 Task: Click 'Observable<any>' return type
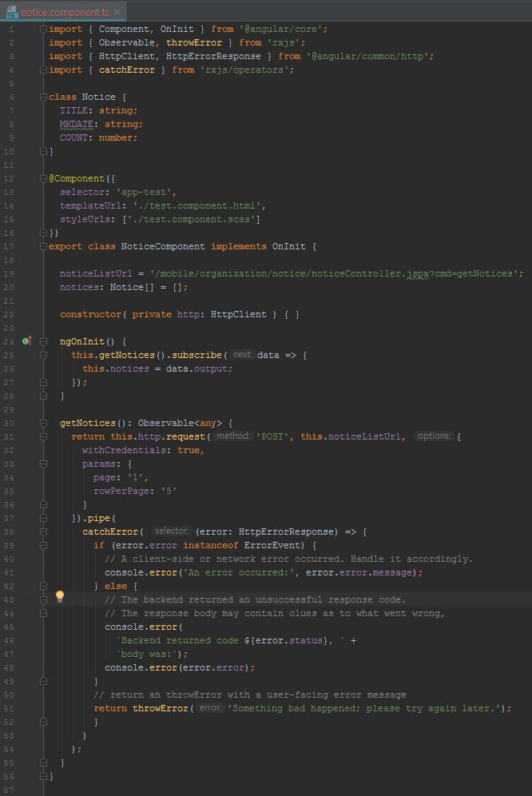180,423
